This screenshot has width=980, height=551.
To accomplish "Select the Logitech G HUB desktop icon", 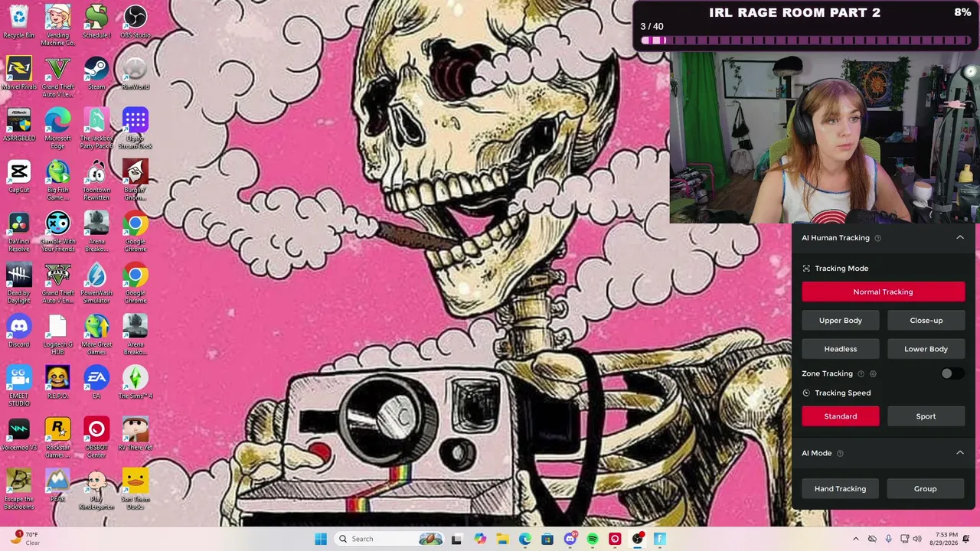I will click(57, 334).
